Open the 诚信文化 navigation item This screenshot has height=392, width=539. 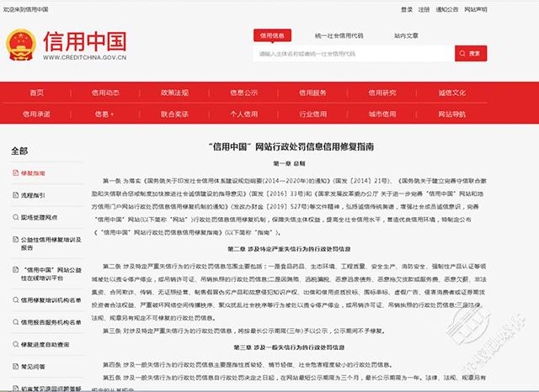click(x=451, y=93)
